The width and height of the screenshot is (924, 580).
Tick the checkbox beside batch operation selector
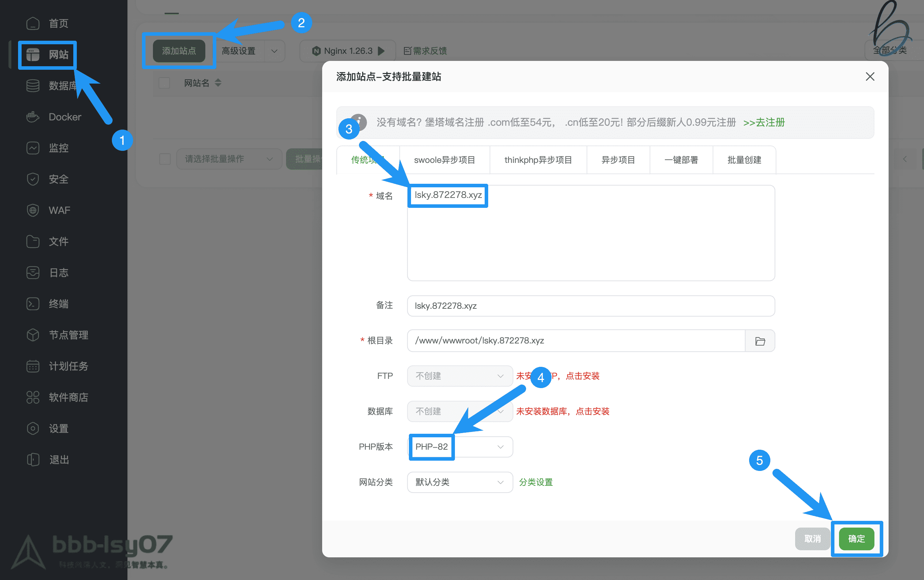click(x=165, y=158)
